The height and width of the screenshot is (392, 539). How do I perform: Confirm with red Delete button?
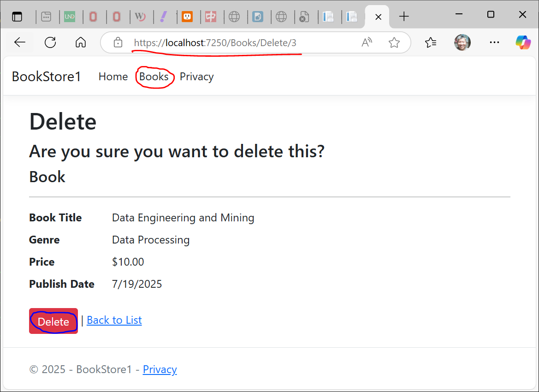pos(53,321)
